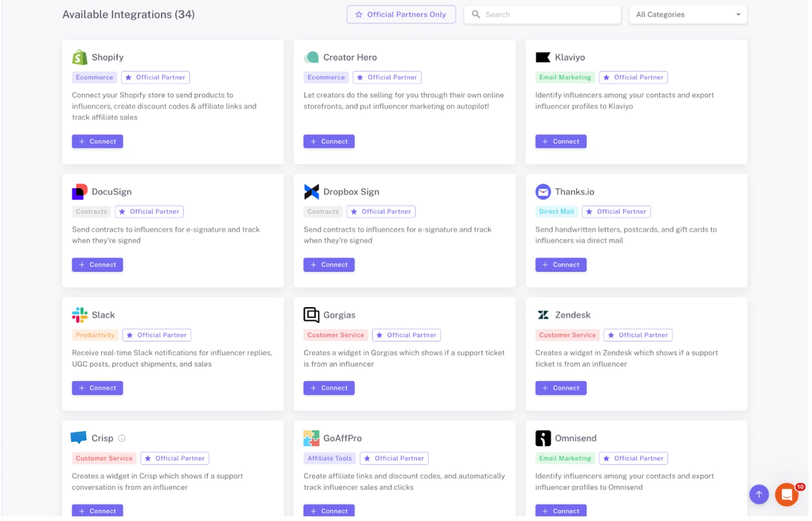This screenshot has height=521, width=812.
Task: Connect the Zendesk integration
Action: click(x=561, y=388)
